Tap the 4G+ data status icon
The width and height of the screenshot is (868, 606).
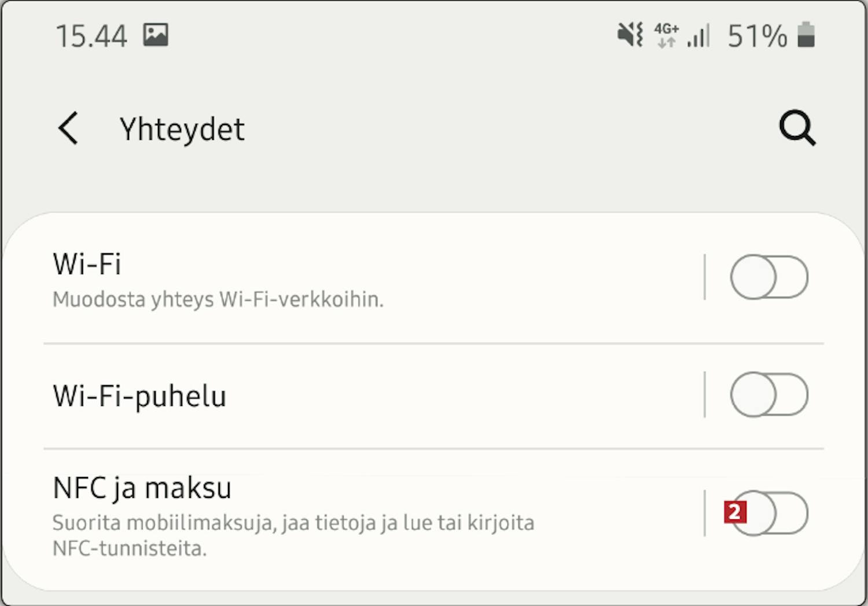pos(667,35)
